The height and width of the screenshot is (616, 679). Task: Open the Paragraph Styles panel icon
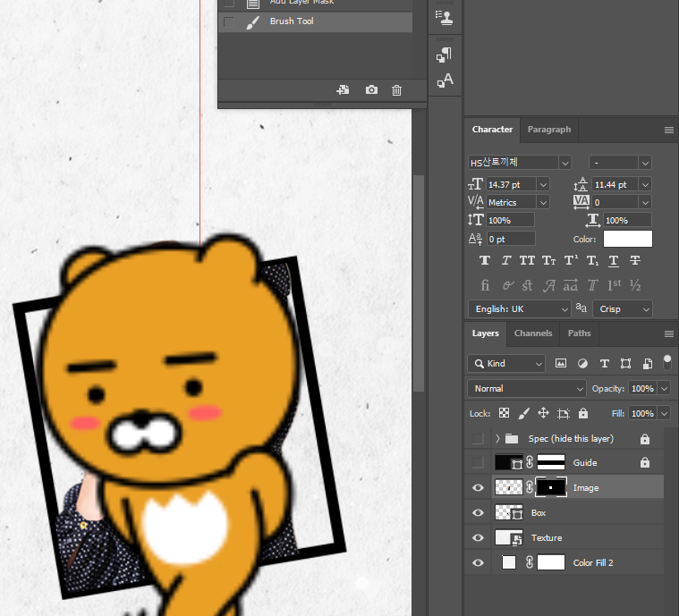(445, 55)
